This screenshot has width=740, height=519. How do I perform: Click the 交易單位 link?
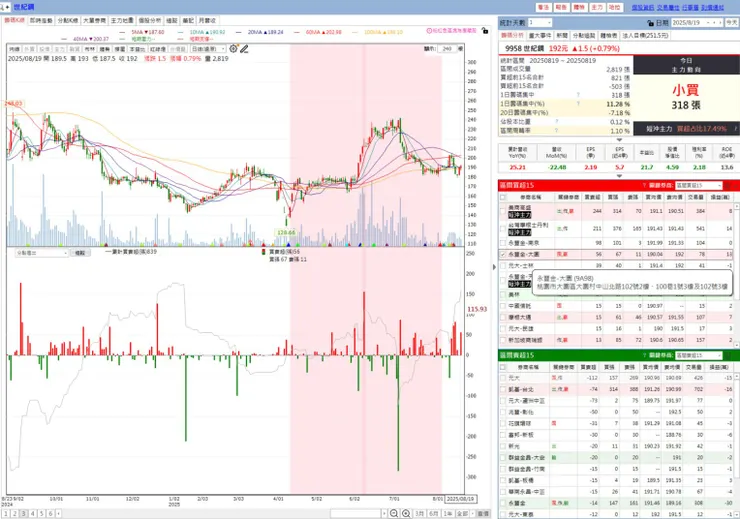[668, 8]
